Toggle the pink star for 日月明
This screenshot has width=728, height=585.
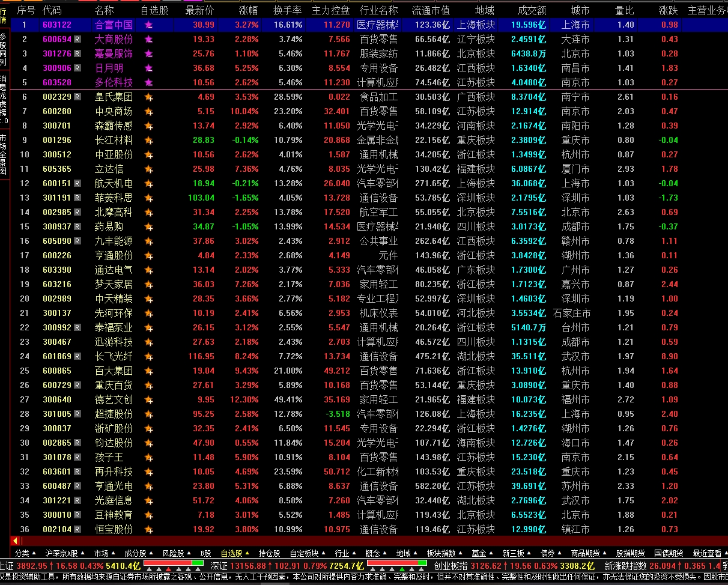click(x=149, y=68)
